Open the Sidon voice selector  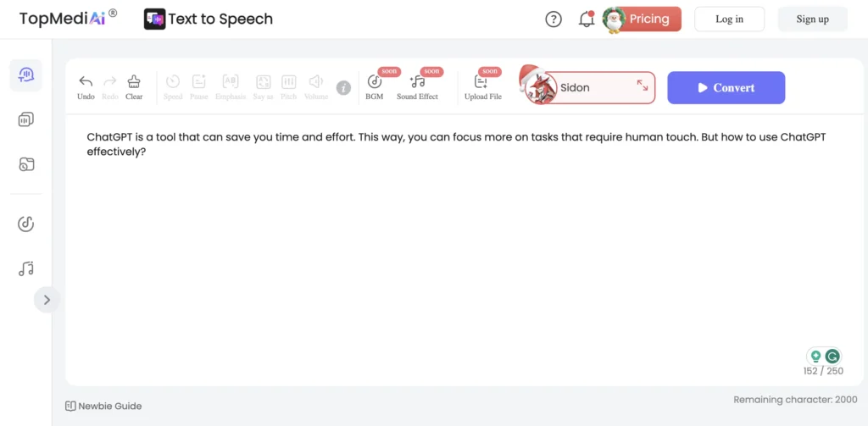[x=590, y=87]
